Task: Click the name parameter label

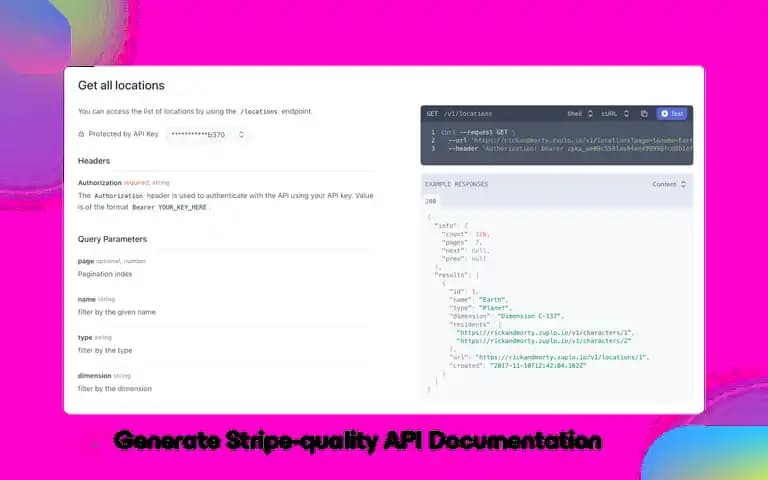Action: pyautogui.click(x=87, y=299)
